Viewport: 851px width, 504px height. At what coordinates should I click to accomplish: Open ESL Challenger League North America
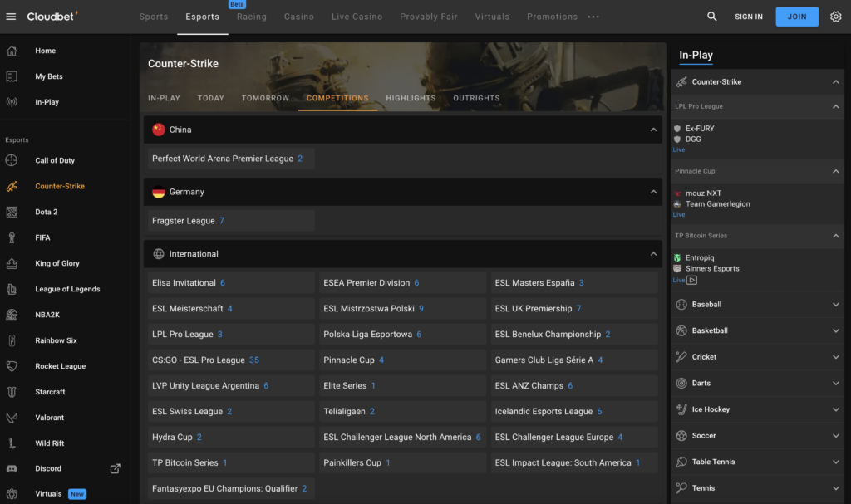tap(402, 437)
